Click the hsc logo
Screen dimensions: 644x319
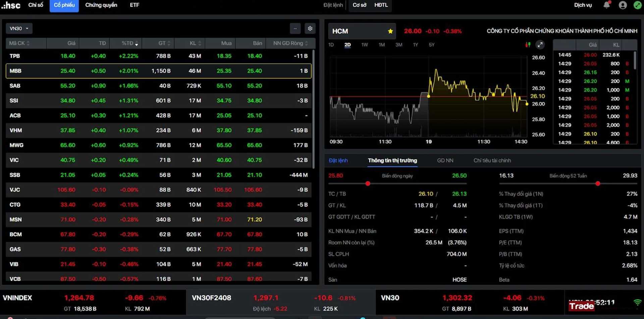point(11,5)
